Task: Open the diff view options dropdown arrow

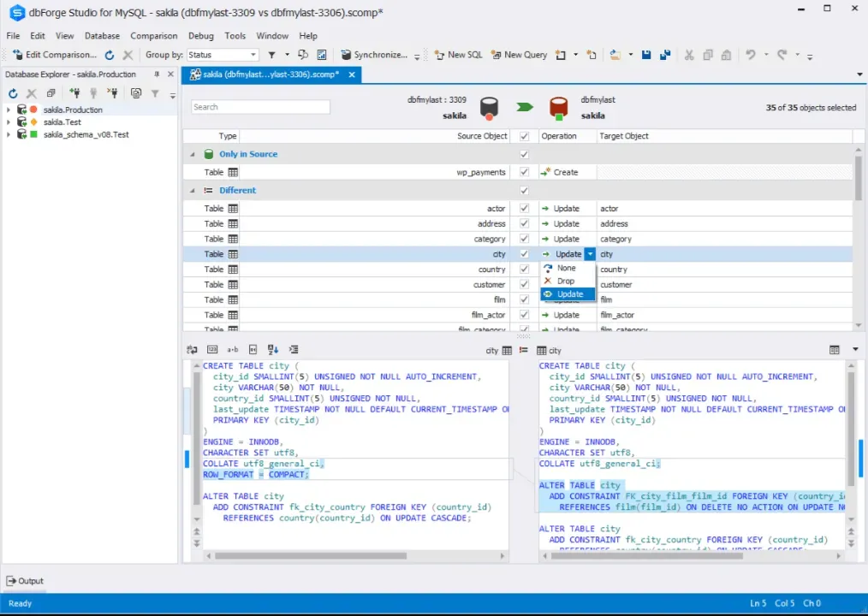Action: [855, 350]
